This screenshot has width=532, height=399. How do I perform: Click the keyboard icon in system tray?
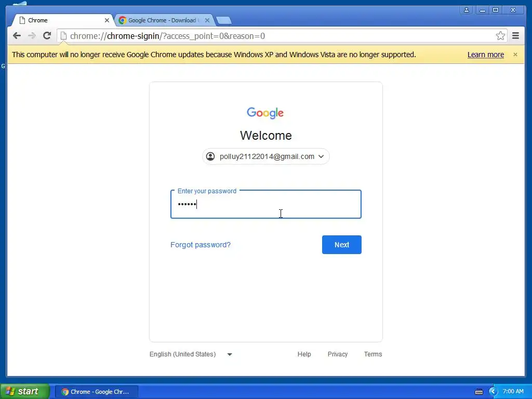(x=478, y=392)
